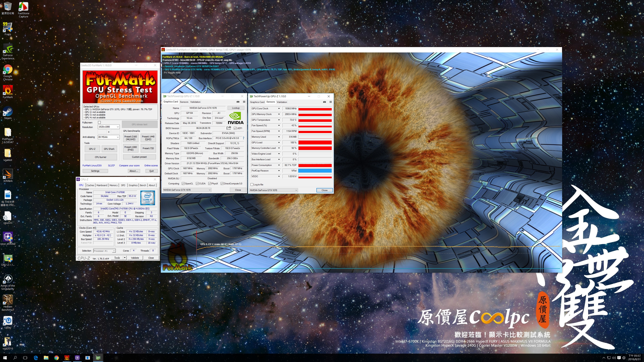The image size is (644, 362).
Task: Toggle the CUDA checkbox in GPU-Z
Action: coord(197,184)
